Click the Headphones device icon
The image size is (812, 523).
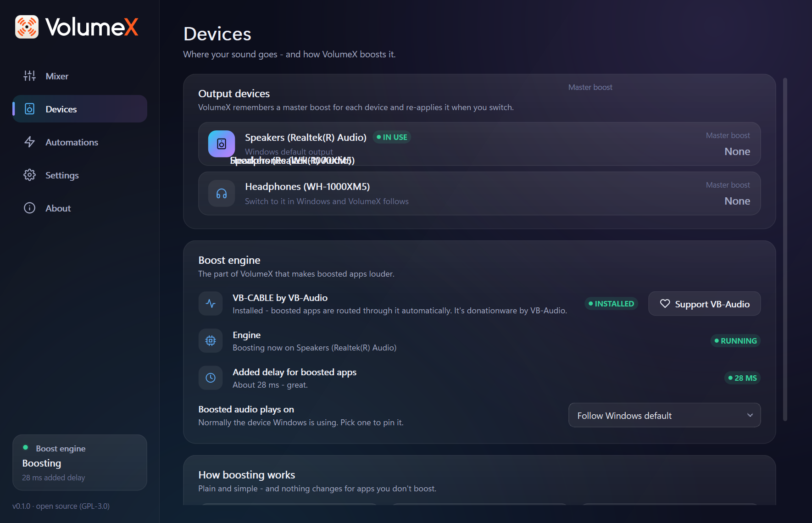pos(222,193)
